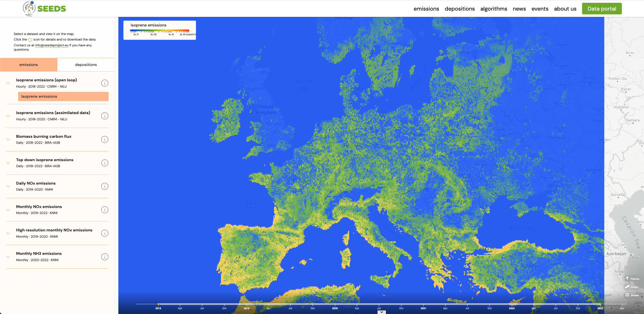Jump timeline to the 2020 marker

coord(335,308)
